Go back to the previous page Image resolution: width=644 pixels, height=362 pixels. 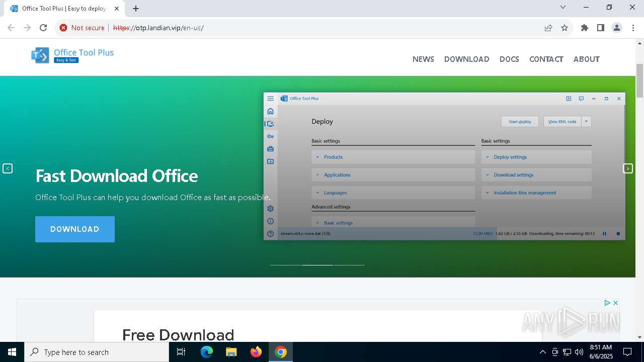point(11,28)
